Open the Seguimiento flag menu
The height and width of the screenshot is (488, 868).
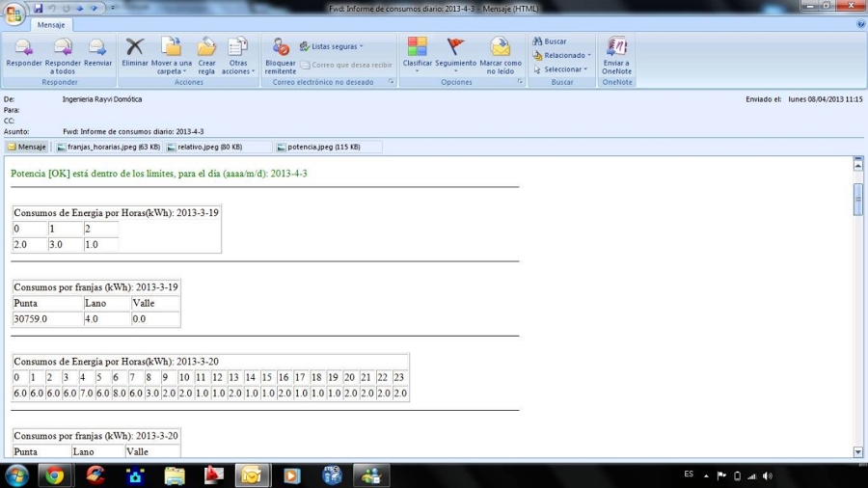point(455,53)
